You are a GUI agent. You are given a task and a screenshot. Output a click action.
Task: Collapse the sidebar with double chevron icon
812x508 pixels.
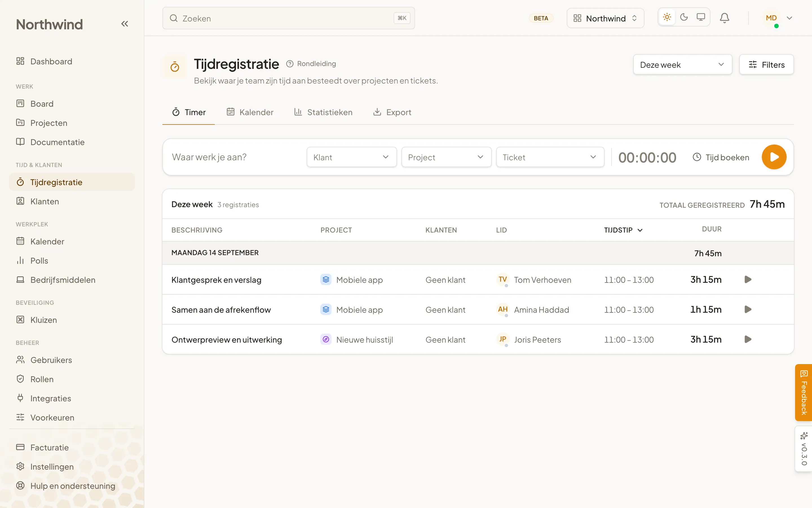pos(125,24)
